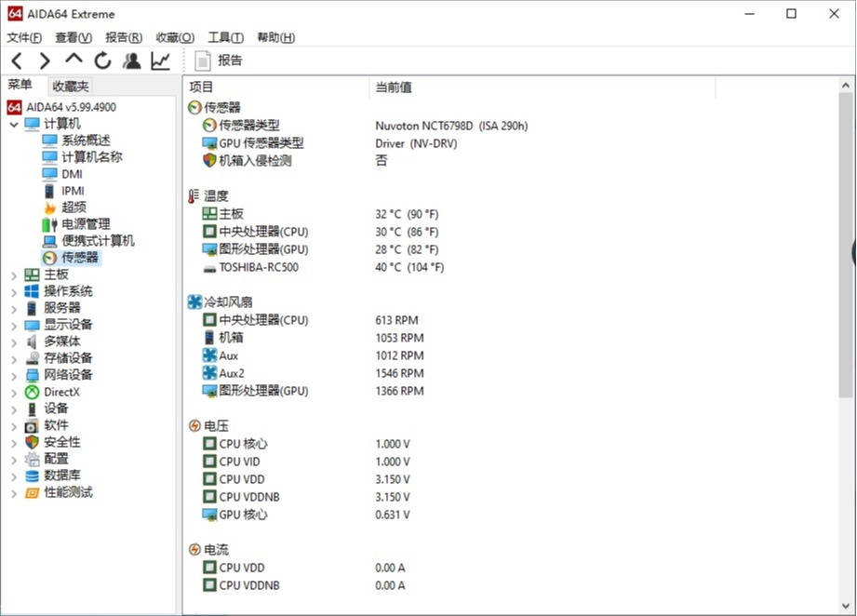
Task: Switch to the 菜单 tab
Action: point(20,85)
